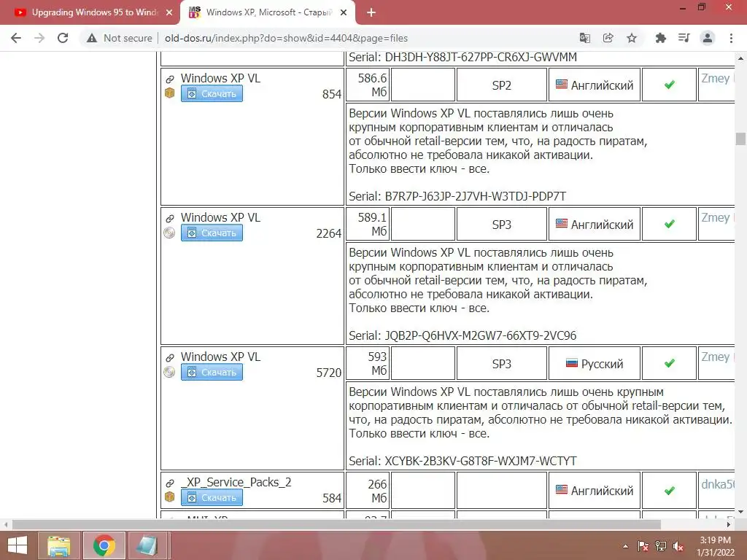Open the Chrome profile avatar

click(x=708, y=38)
